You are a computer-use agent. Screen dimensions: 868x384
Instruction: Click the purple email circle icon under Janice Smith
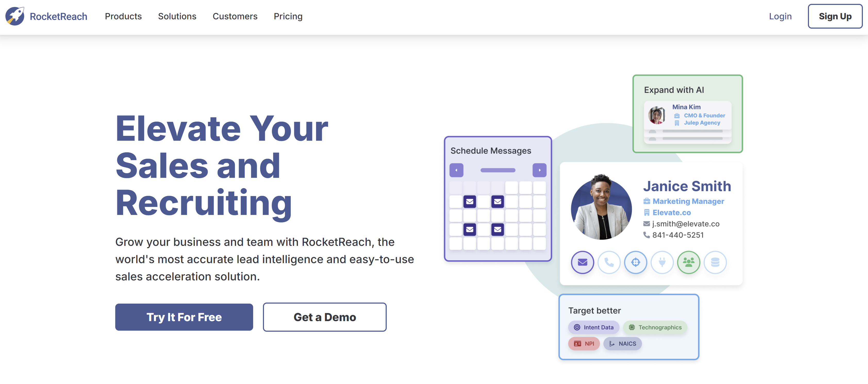(x=582, y=262)
